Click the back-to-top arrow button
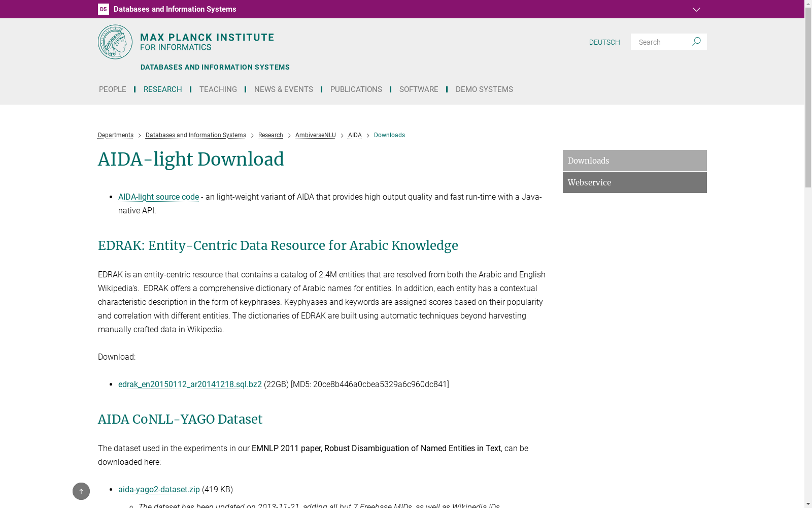Screen dimensions: 812x508 click(x=81, y=491)
